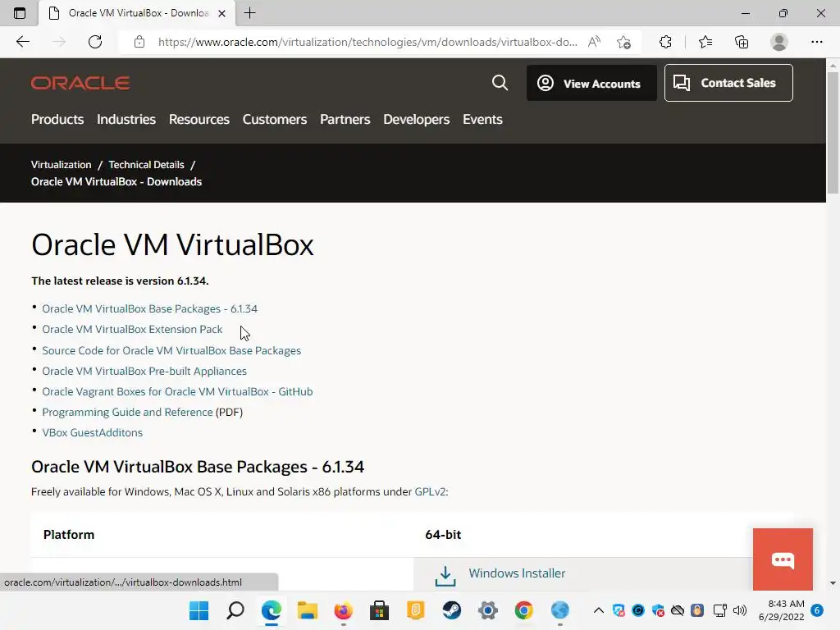
Task: Open Google Chrome from taskbar
Action: [524, 610]
